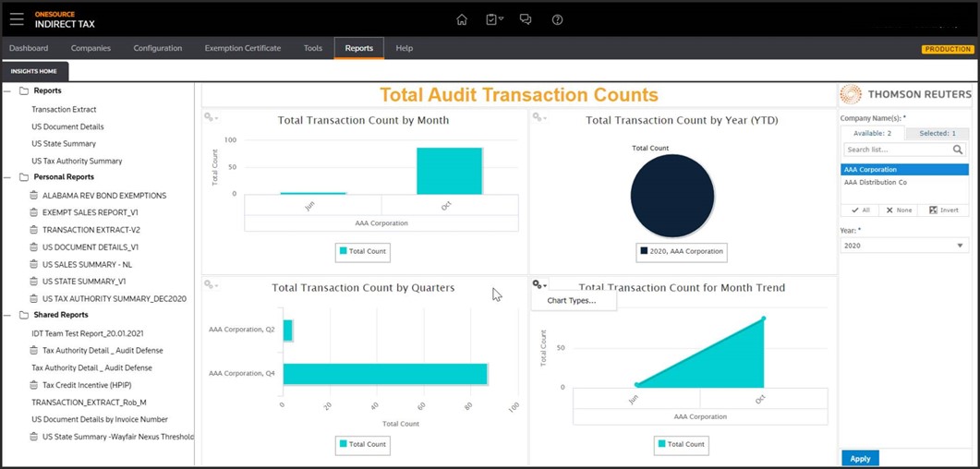Open the US State Summary report
The width and height of the screenshot is (980, 469).
64,144
